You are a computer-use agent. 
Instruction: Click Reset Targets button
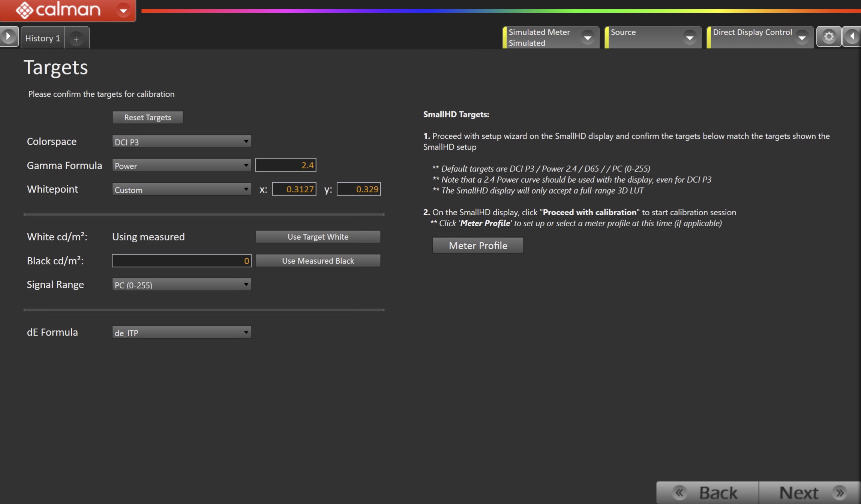[147, 117]
